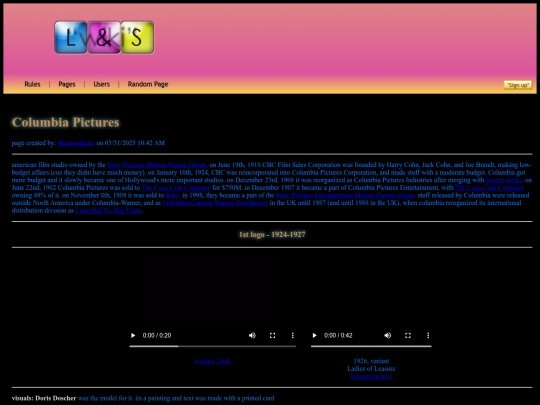Open the Coca-Cola Company link before 'owning 49%'

point(489,188)
